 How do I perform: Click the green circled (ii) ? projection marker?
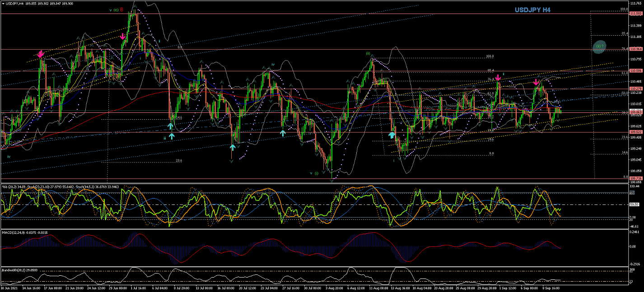599,46
